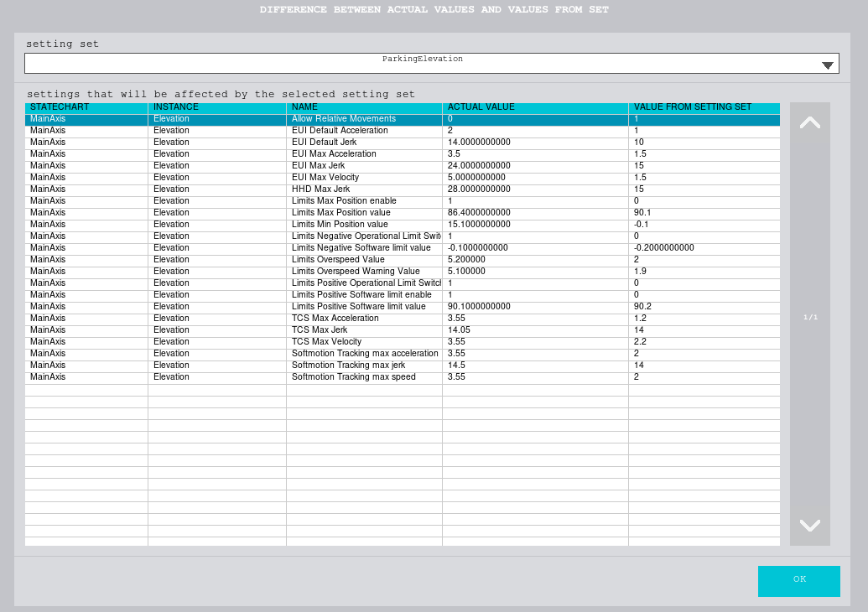Click actual value 15.1000000000

click(479, 224)
